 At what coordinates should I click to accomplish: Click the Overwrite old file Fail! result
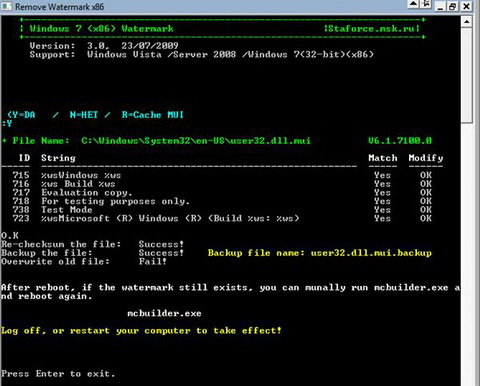(x=153, y=262)
